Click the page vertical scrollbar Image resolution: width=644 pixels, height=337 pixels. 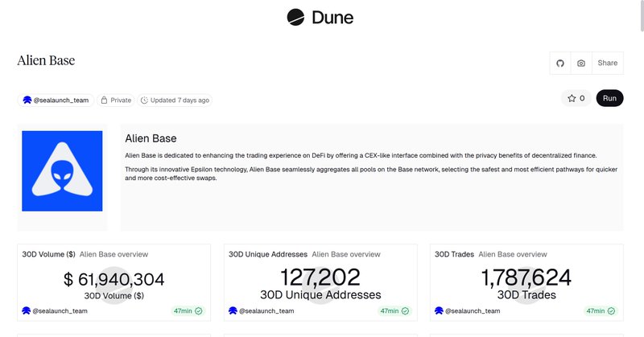pyautogui.click(x=642, y=15)
